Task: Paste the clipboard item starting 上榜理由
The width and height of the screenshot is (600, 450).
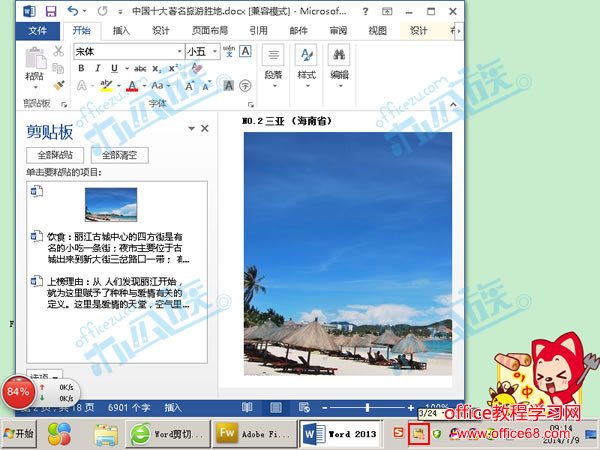Action: point(117,293)
